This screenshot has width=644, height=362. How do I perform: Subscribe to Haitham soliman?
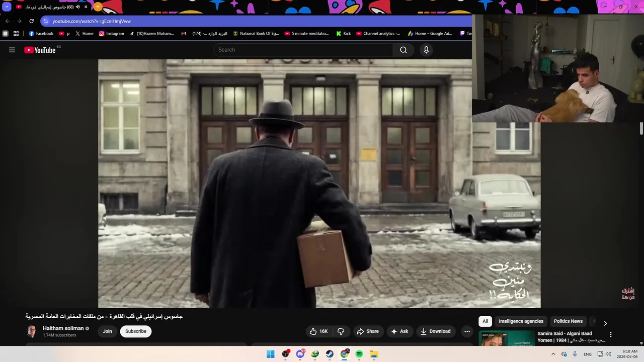136,331
